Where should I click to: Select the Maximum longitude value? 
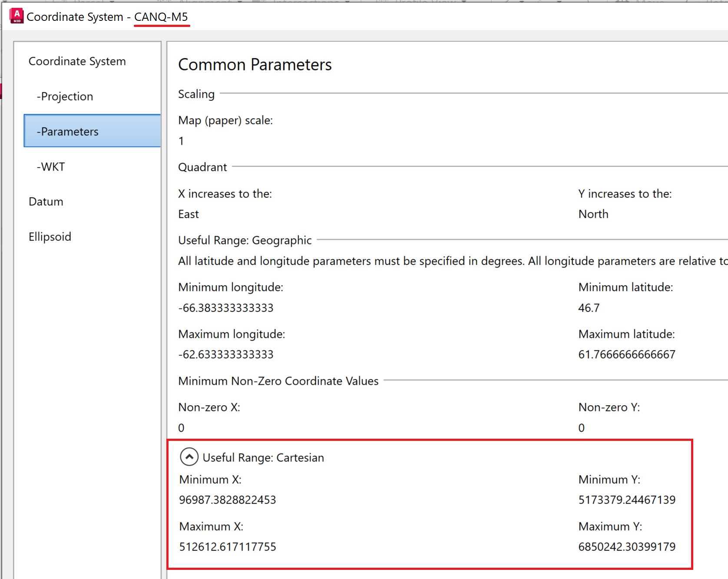coord(225,354)
